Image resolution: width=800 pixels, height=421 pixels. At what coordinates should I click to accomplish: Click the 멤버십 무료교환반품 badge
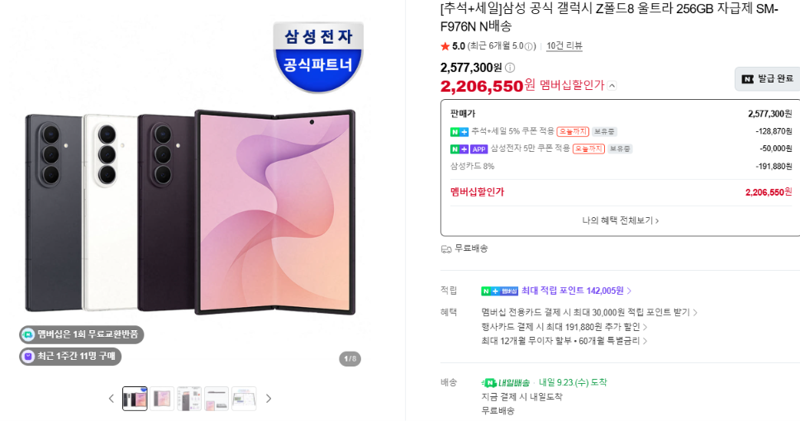pos(82,335)
